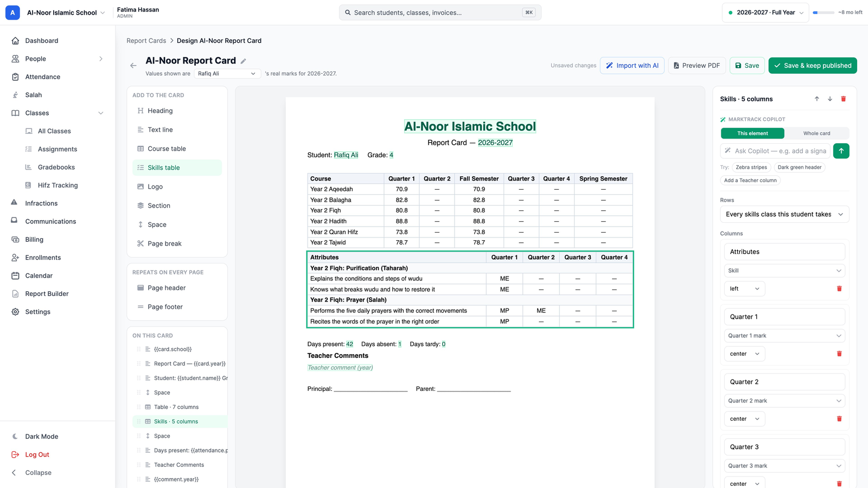Viewport: 868px width, 488px height.
Task: Click Import with AI button
Action: (x=632, y=66)
